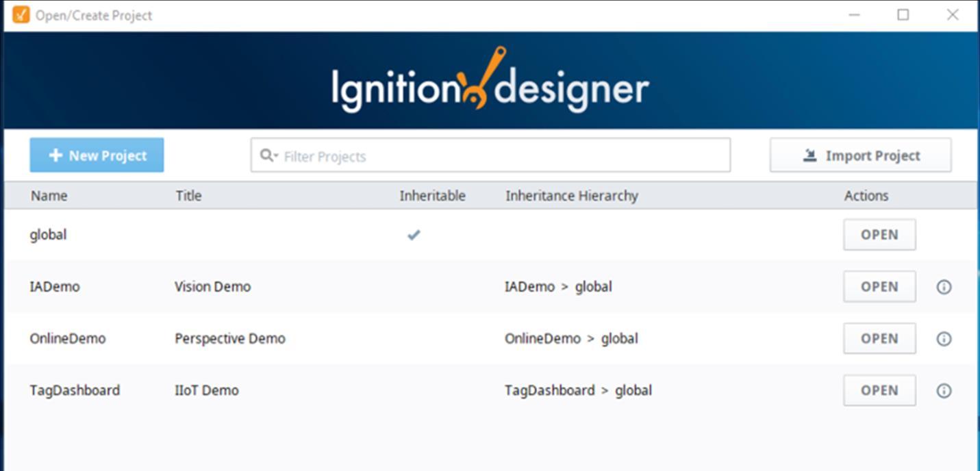Screen dimensions: 980x471
Task: Select the TagDashboard project name
Action: click(75, 391)
